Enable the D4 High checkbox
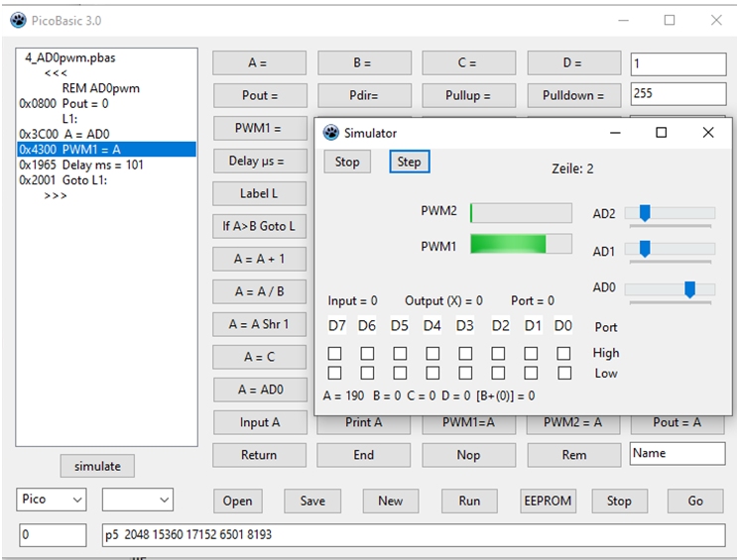 click(x=432, y=353)
